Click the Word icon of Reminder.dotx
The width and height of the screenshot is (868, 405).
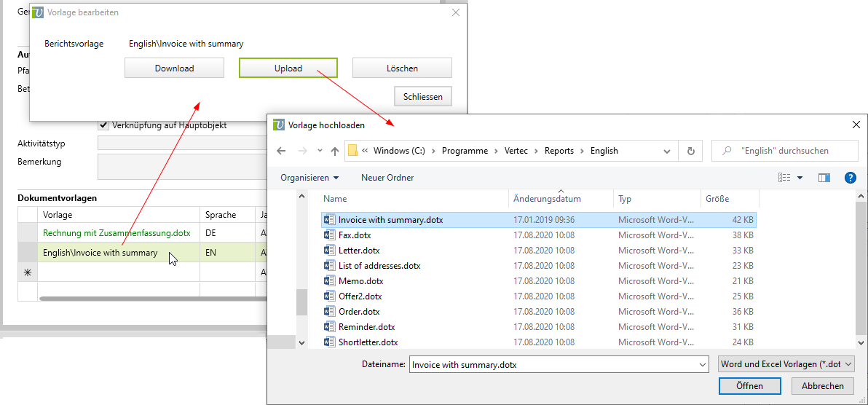pos(328,327)
